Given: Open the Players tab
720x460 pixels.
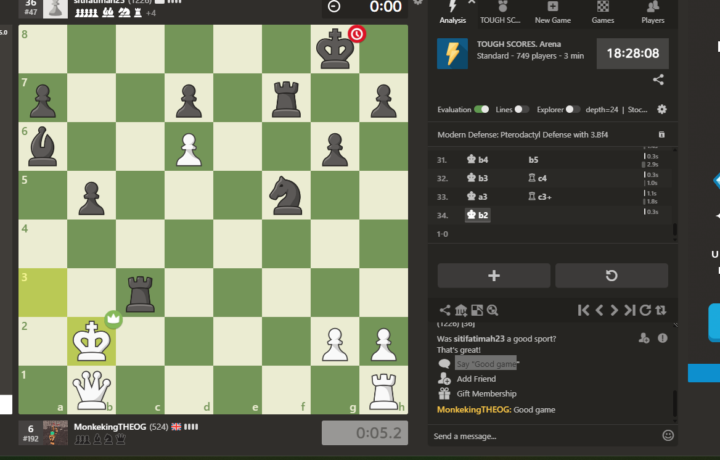Looking at the screenshot, I should pos(652,12).
